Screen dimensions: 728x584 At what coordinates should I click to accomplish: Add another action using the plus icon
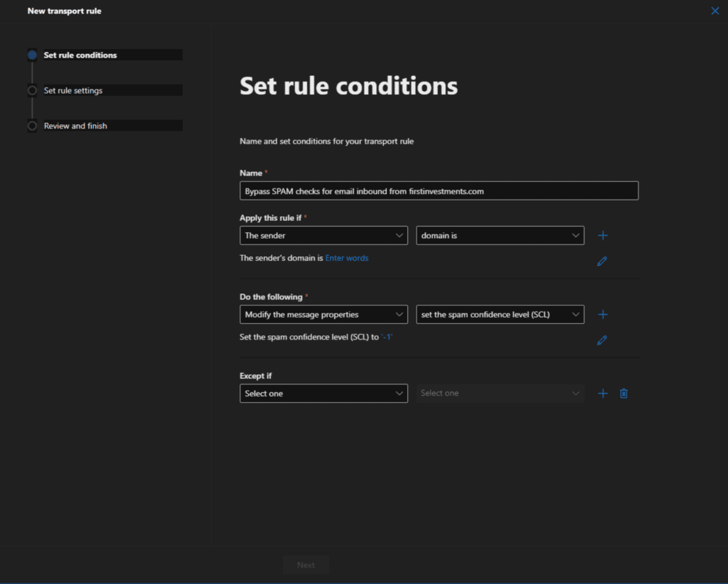click(602, 314)
